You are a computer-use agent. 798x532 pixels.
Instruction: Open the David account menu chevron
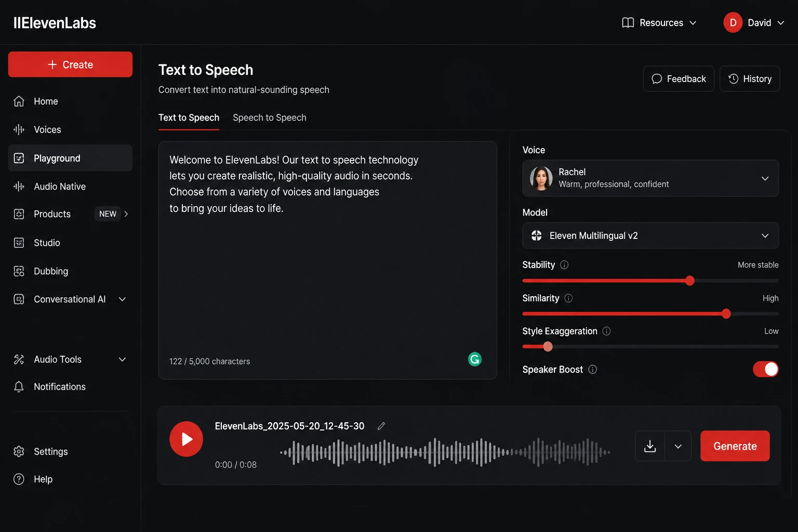click(781, 23)
